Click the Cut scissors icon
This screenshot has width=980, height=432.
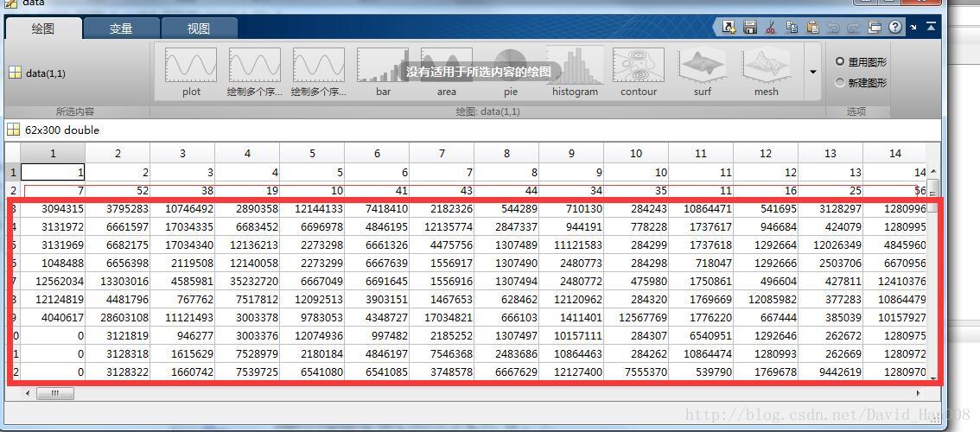(x=771, y=27)
